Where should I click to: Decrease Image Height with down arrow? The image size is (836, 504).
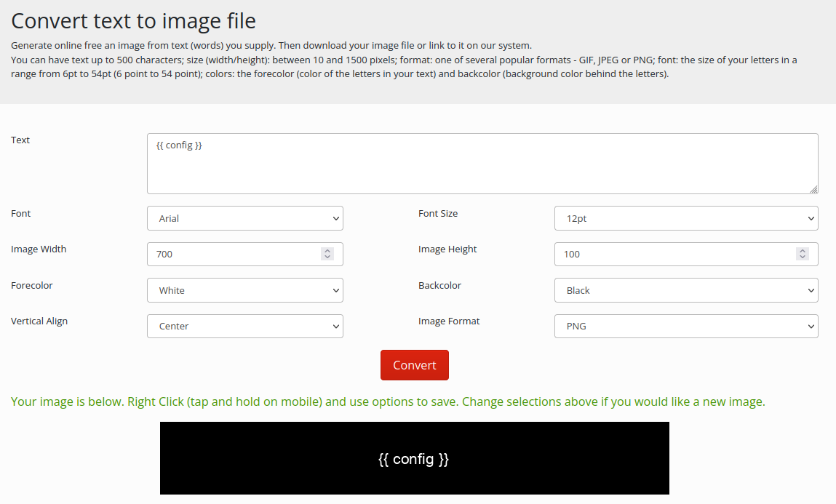803,257
